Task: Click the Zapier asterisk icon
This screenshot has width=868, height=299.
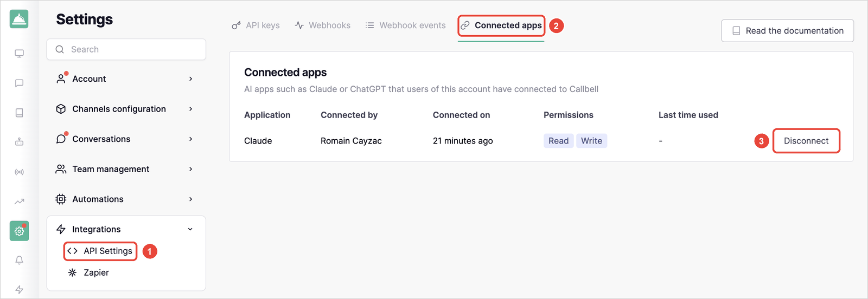Action: point(72,272)
